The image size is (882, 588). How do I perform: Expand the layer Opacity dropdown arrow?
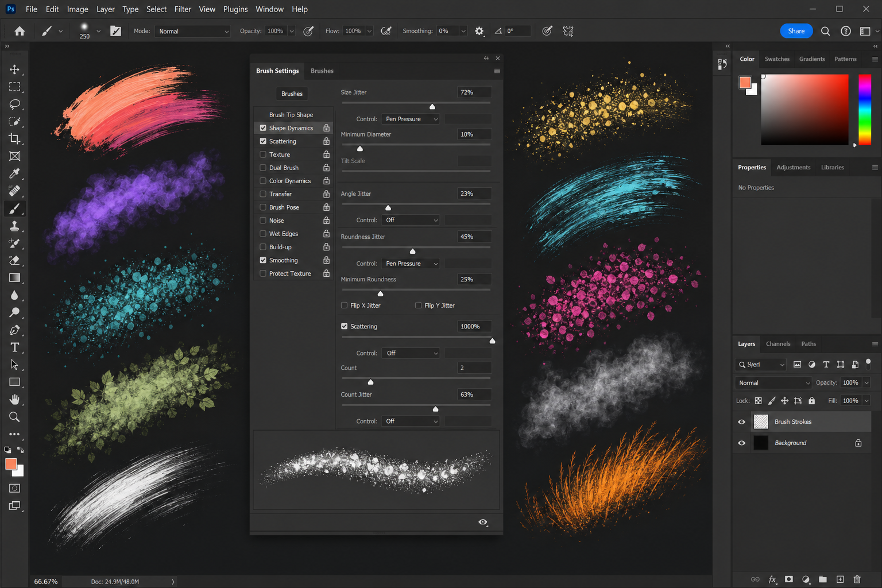tap(866, 383)
